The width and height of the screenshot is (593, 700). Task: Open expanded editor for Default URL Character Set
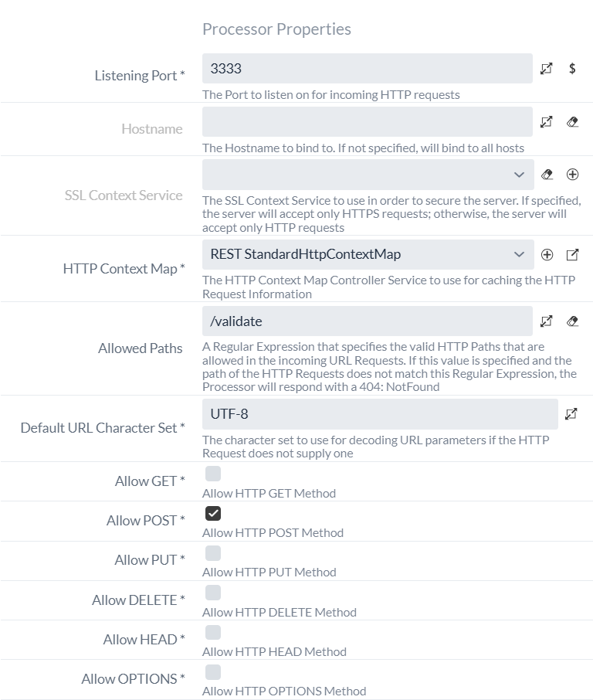[570, 415]
